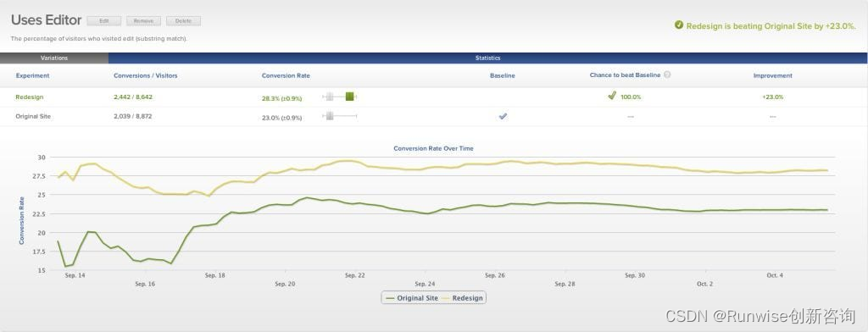Click the Sep. 20 date label on the chart axis
868x332 pixels.
pos(285,284)
